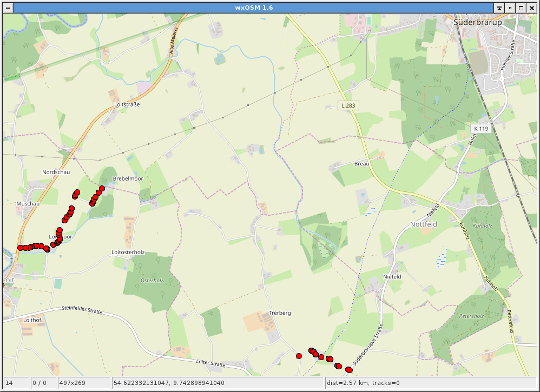540x392 pixels.
Task: Click the Nottfeld place label
Action: 423,224
